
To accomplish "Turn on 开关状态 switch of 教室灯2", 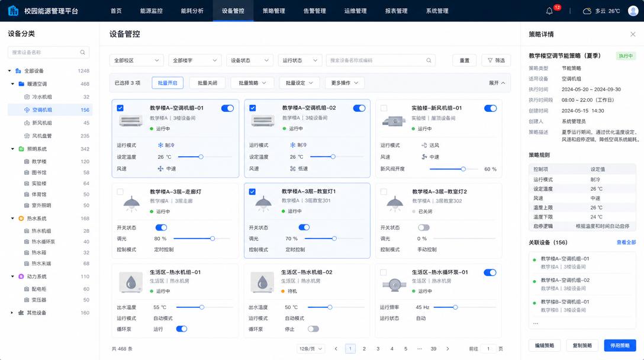I will [x=424, y=227].
